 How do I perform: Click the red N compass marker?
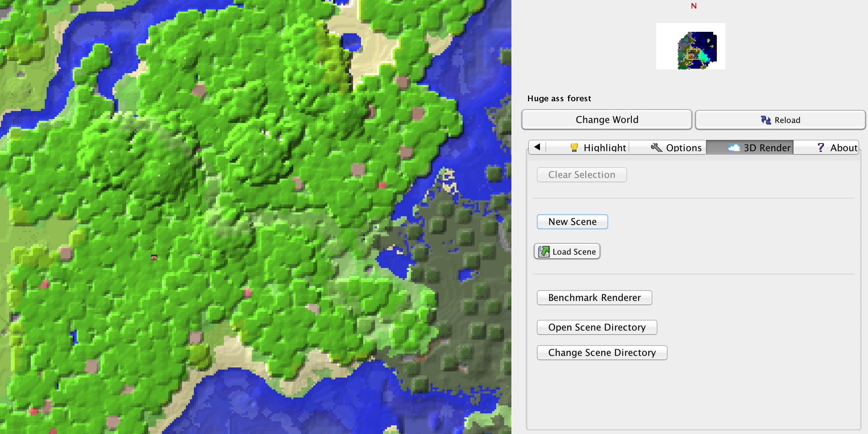(x=694, y=6)
